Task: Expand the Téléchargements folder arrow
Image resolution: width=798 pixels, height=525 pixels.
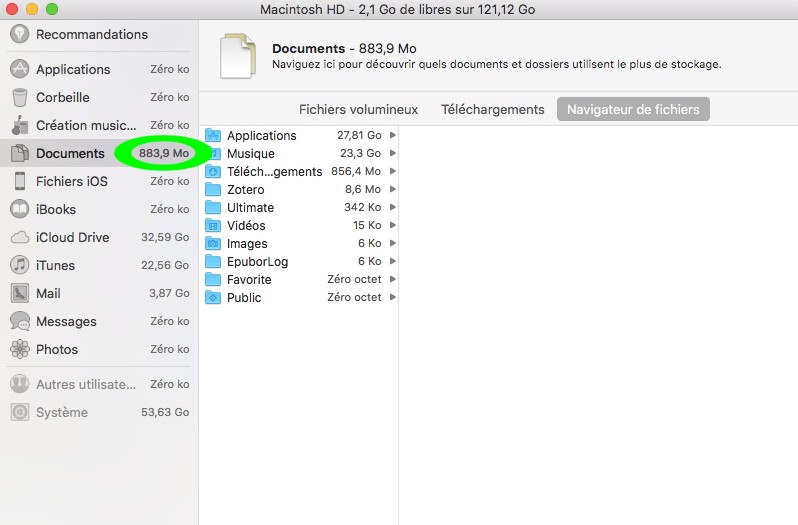Action: point(392,171)
